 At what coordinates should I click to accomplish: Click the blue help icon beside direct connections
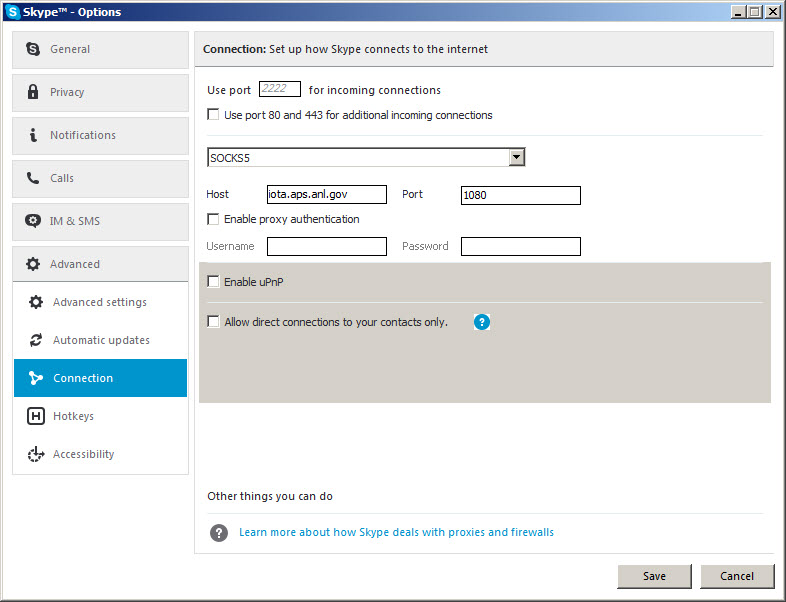click(482, 322)
